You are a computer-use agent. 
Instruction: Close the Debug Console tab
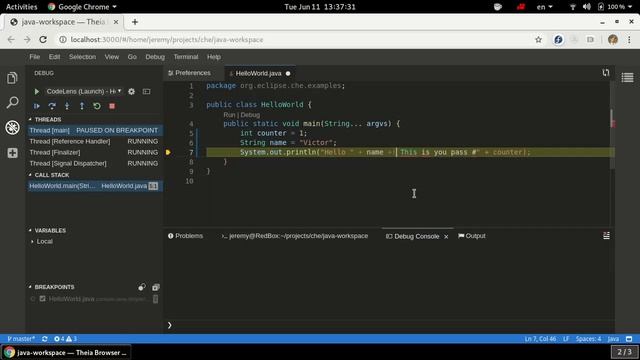point(446,236)
